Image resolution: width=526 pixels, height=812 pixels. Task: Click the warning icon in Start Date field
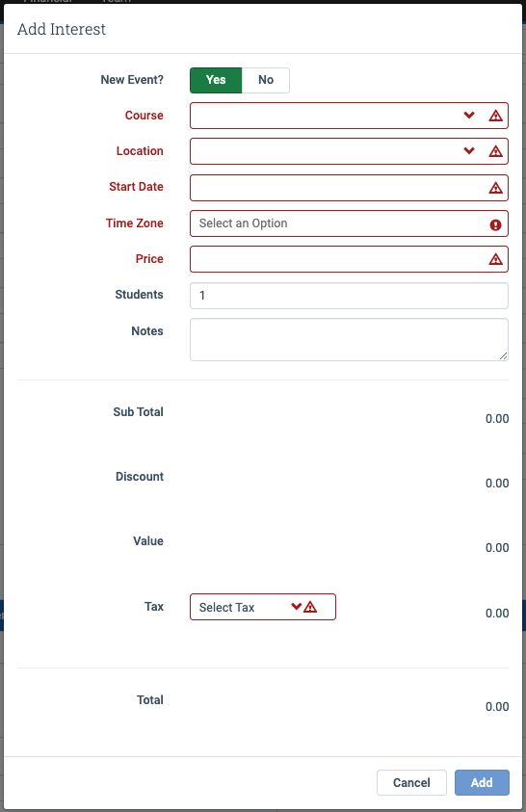[495, 188]
